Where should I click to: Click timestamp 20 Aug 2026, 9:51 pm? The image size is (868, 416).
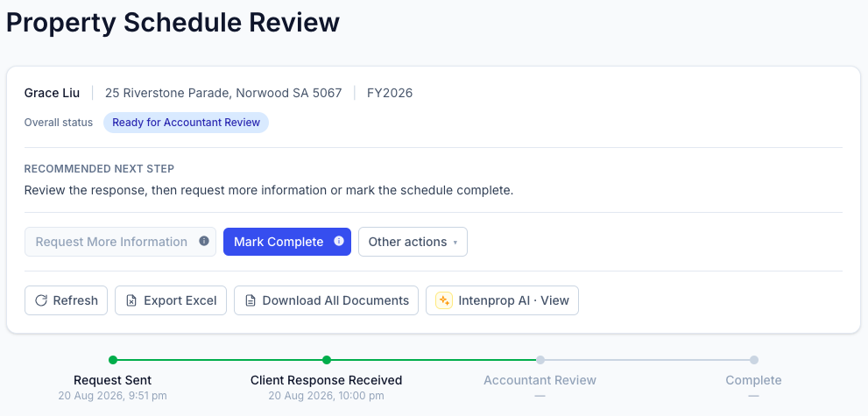tap(112, 396)
